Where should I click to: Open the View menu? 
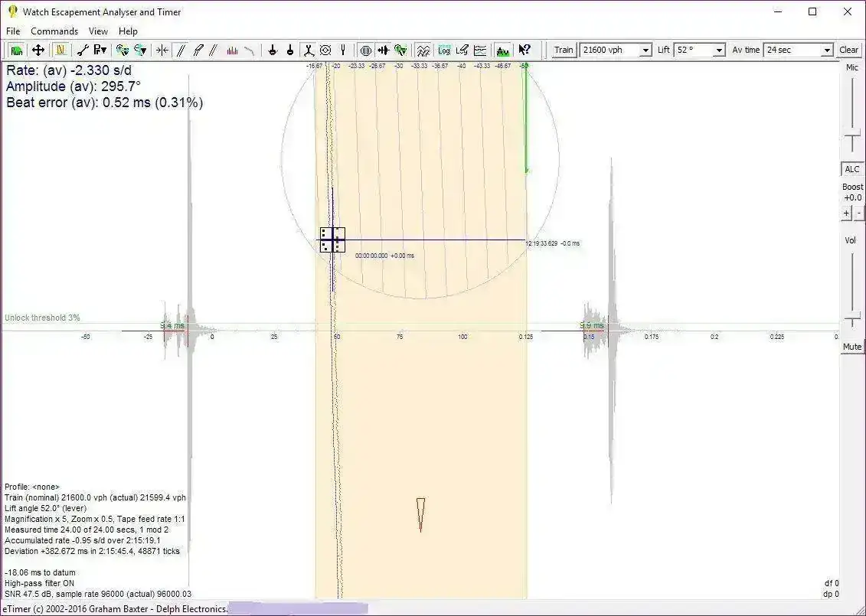point(98,31)
